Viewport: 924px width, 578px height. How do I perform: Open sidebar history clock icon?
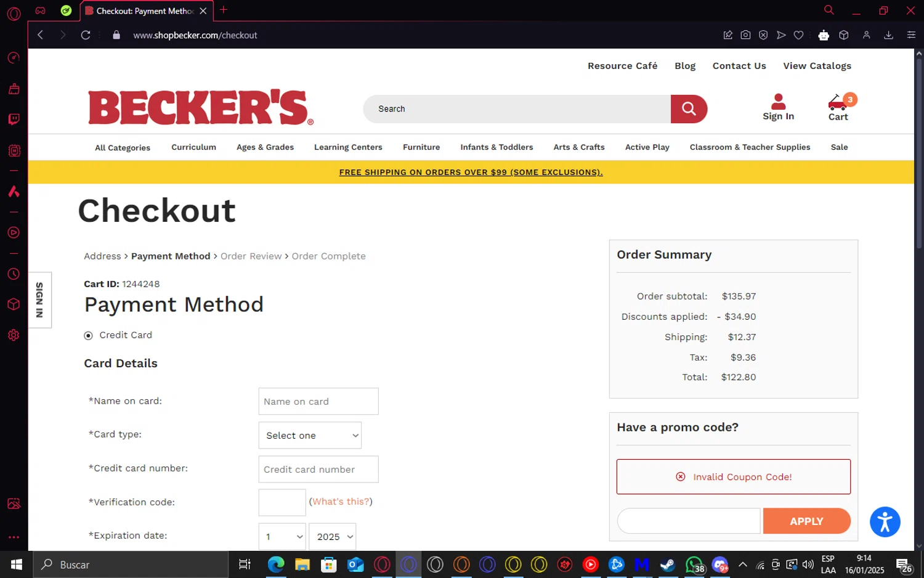click(14, 274)
